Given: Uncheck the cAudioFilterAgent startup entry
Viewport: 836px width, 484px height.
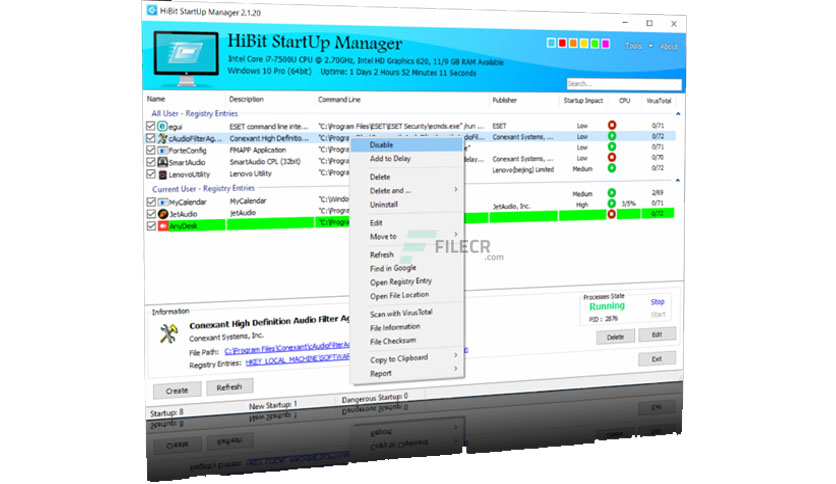Looking at the screenshot, I should (x=151, y=138).
